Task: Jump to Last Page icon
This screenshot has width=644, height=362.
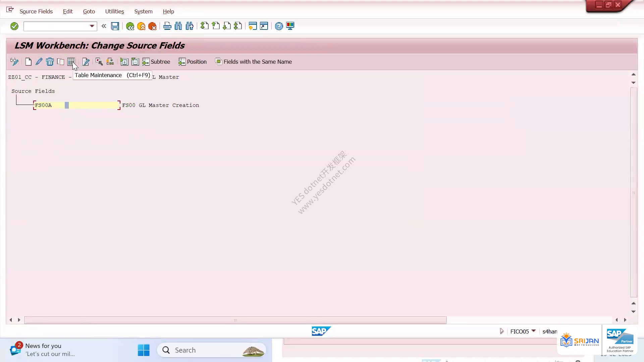Action: (238, 26)
